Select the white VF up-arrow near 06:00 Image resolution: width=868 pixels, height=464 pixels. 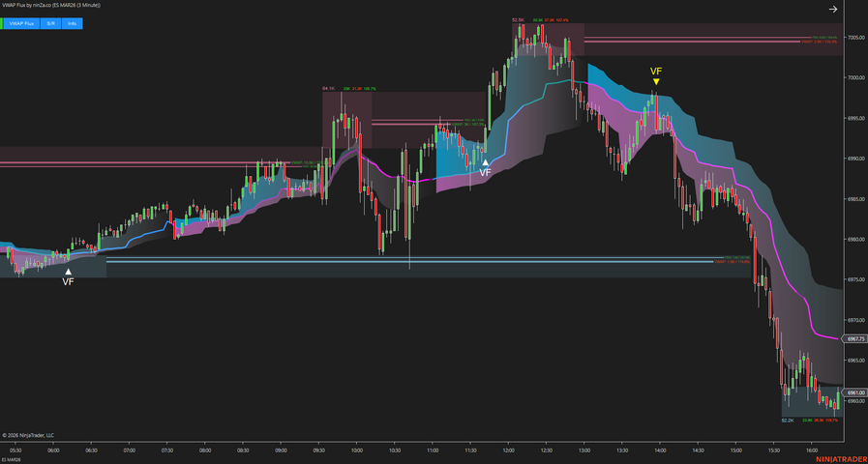point(68,273)
